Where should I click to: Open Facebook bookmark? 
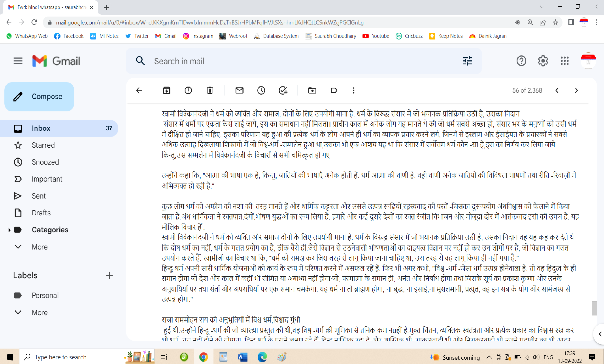point(69,36)
